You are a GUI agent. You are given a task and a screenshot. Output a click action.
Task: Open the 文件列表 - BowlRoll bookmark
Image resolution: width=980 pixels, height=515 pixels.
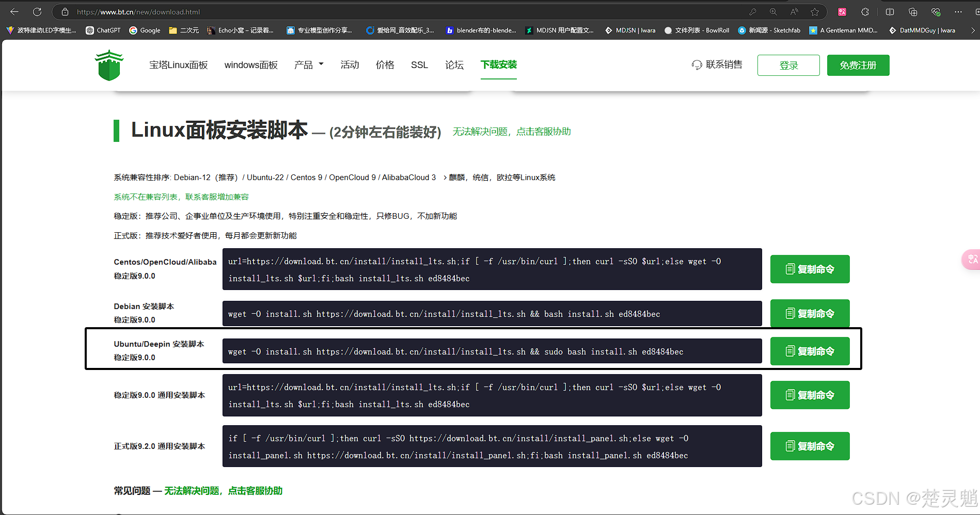coord(697,30)
